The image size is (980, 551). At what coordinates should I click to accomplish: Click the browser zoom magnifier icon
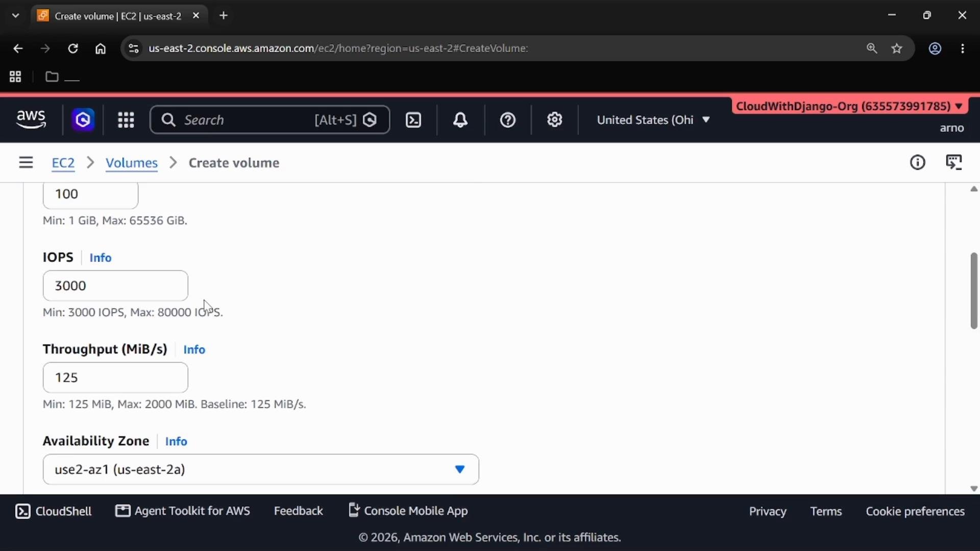click(872, 48)
